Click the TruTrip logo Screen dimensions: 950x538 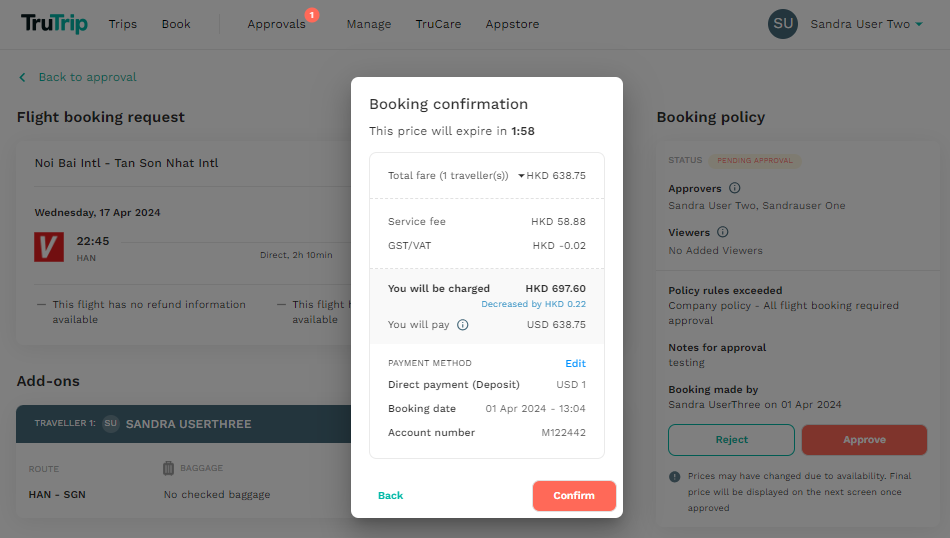[x=55, y=24]
